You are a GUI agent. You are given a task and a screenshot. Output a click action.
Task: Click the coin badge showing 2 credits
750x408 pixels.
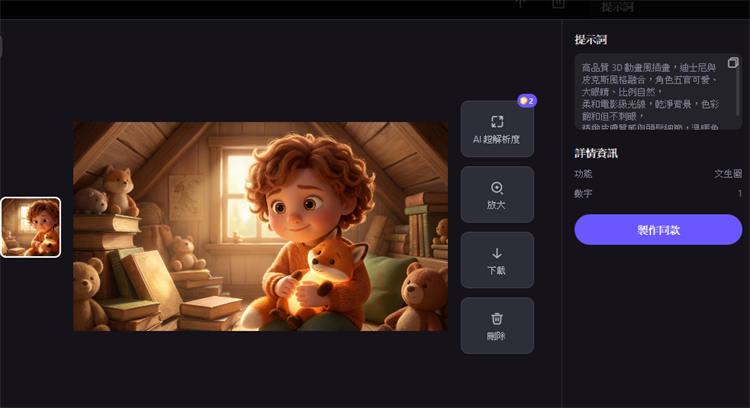(527, 101)
